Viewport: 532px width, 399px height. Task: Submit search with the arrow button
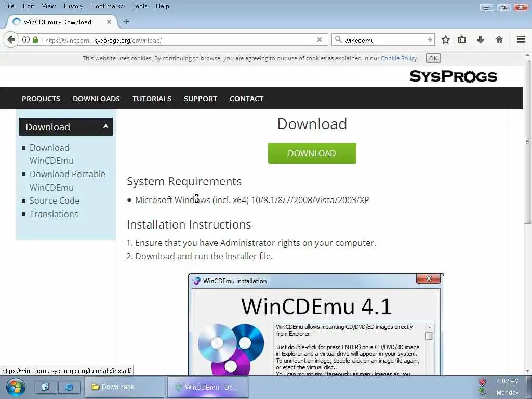click(430, 39)
